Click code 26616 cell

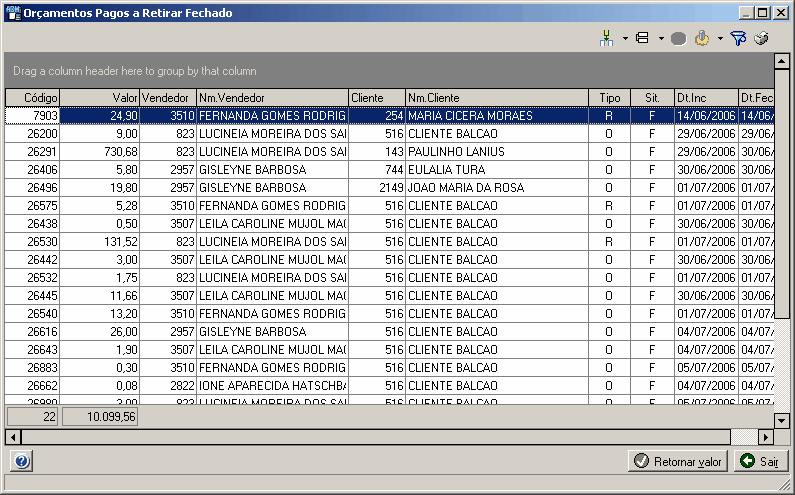(x=32, y=332)
